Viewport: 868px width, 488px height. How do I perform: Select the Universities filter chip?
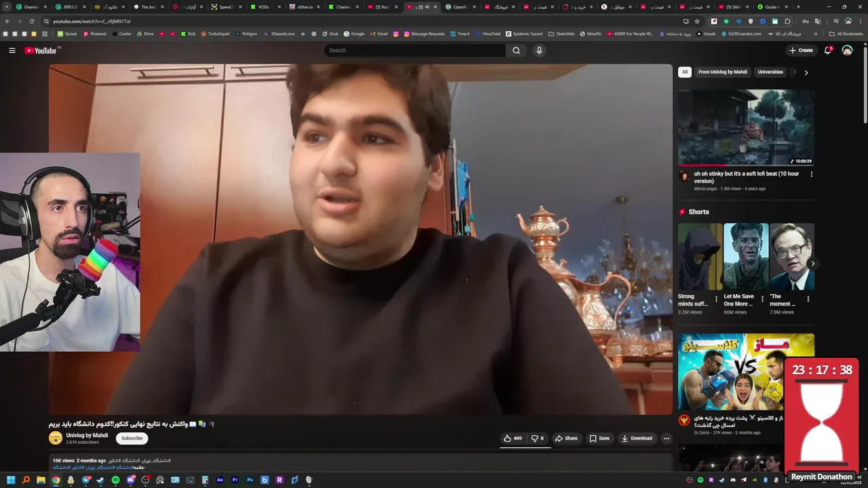pyautogui.click(x=770, y=72)
